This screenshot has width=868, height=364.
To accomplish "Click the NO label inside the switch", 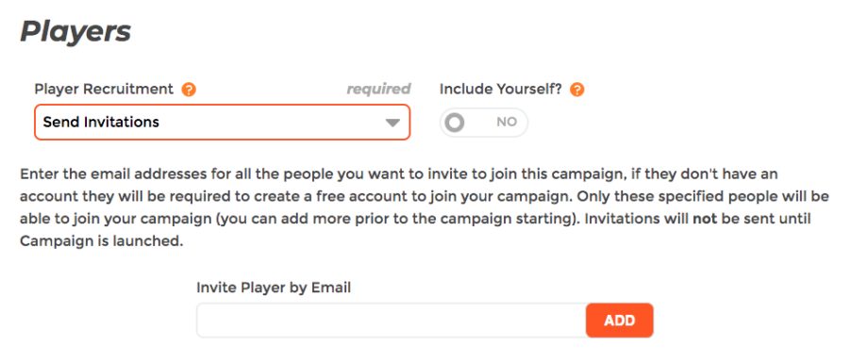I will coord(507,122).
